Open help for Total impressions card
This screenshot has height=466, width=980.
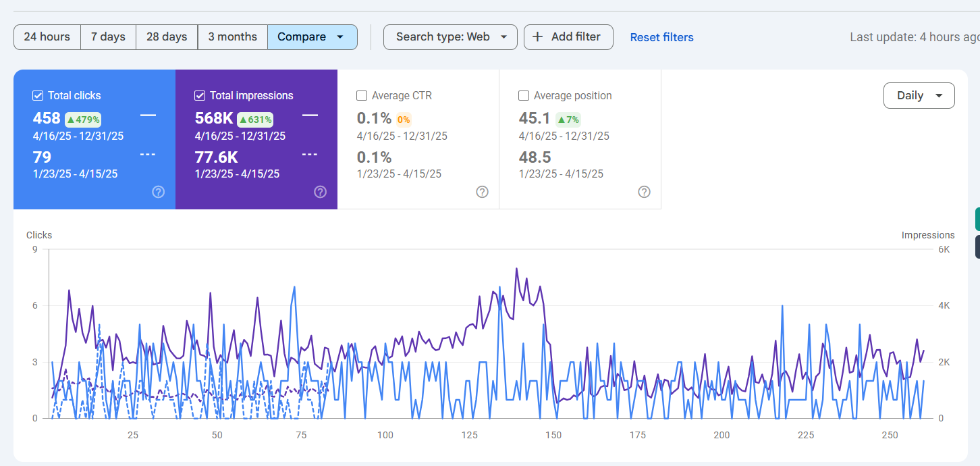click(320, 192)
